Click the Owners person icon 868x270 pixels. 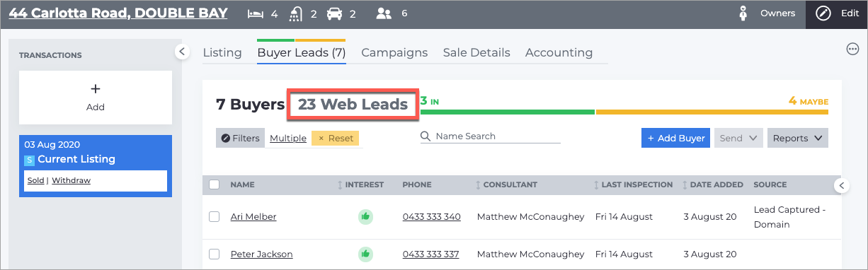743,13
